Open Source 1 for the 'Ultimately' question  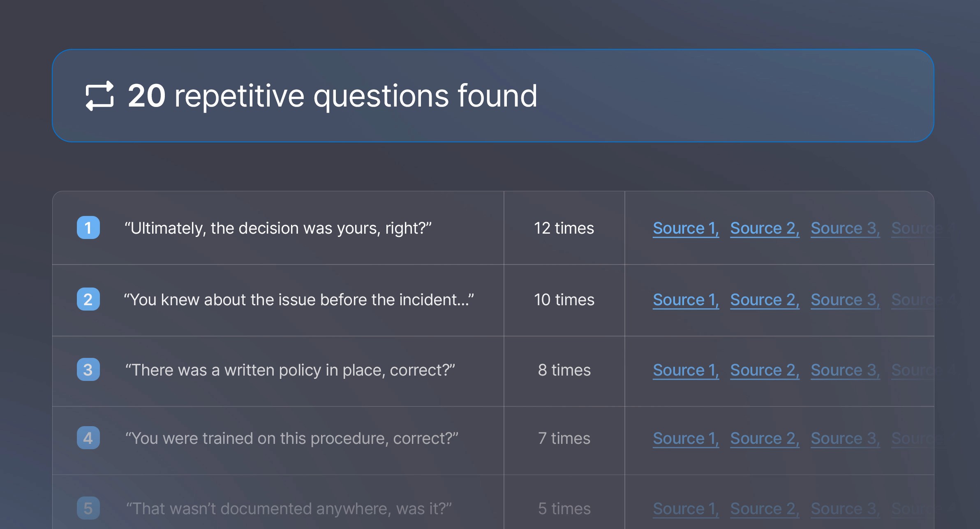(685, 228)
